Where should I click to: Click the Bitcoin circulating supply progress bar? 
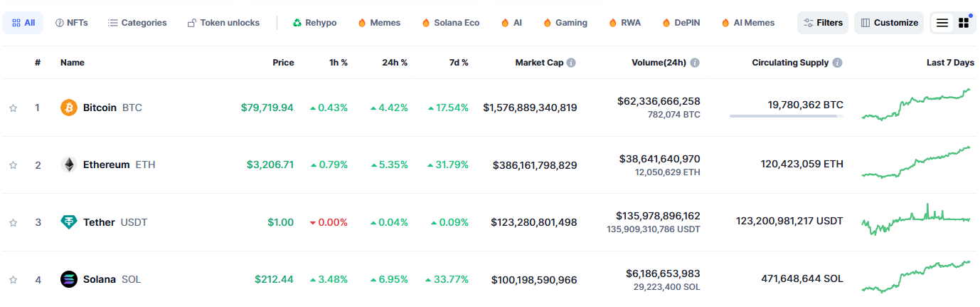coord(786,116)
